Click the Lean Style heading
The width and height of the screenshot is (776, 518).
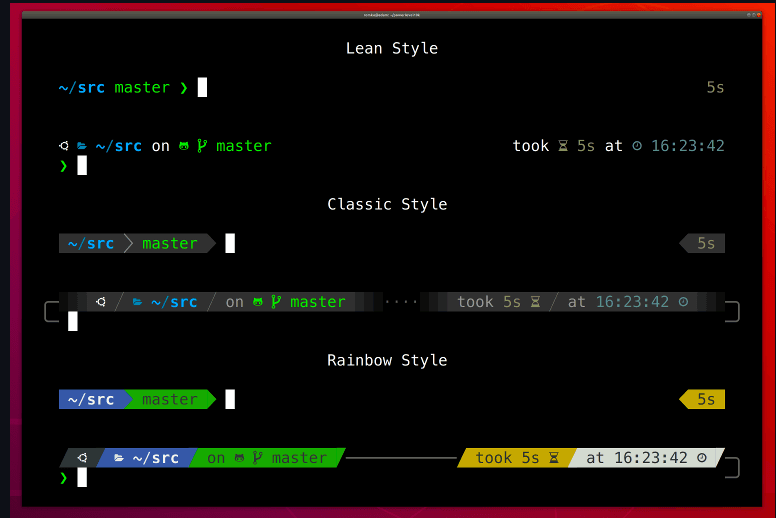click(391, 48)
